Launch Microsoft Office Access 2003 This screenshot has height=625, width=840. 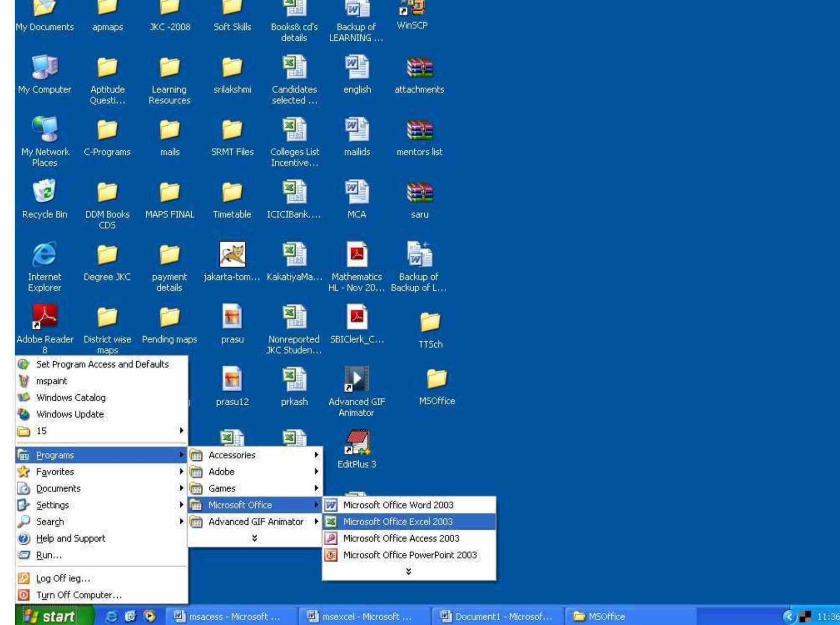tap(409, 538)
